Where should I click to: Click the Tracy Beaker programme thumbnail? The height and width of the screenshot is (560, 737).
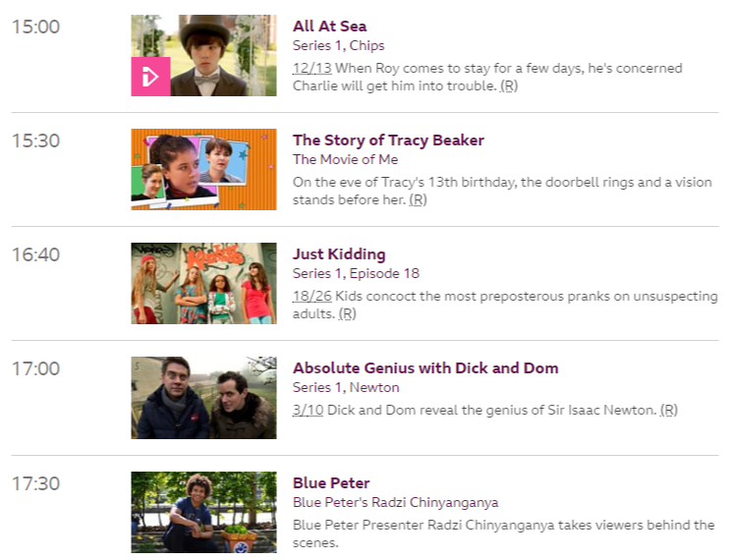pos(203,169)
